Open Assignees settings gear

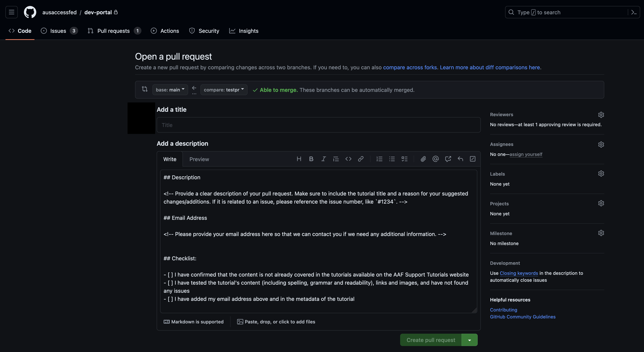(601, 145)
